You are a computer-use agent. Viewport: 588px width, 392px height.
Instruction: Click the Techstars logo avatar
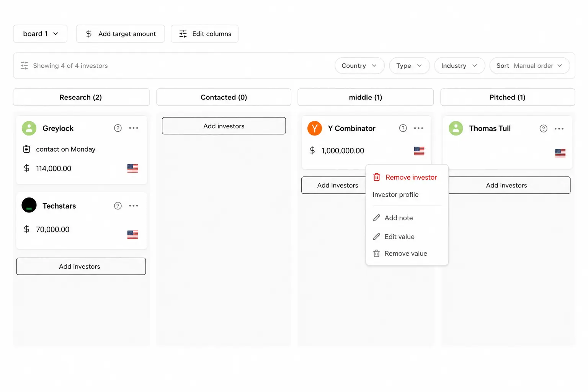pos(29,205)
